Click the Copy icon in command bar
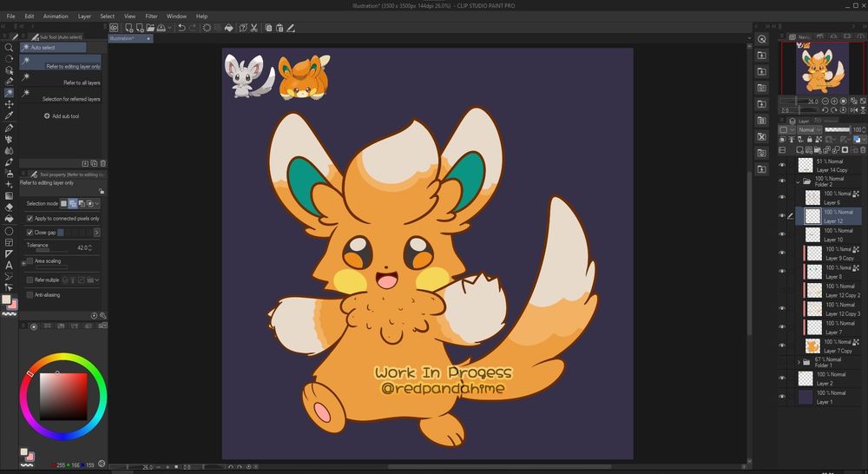The image size is (868, 474). pos(268,28)
